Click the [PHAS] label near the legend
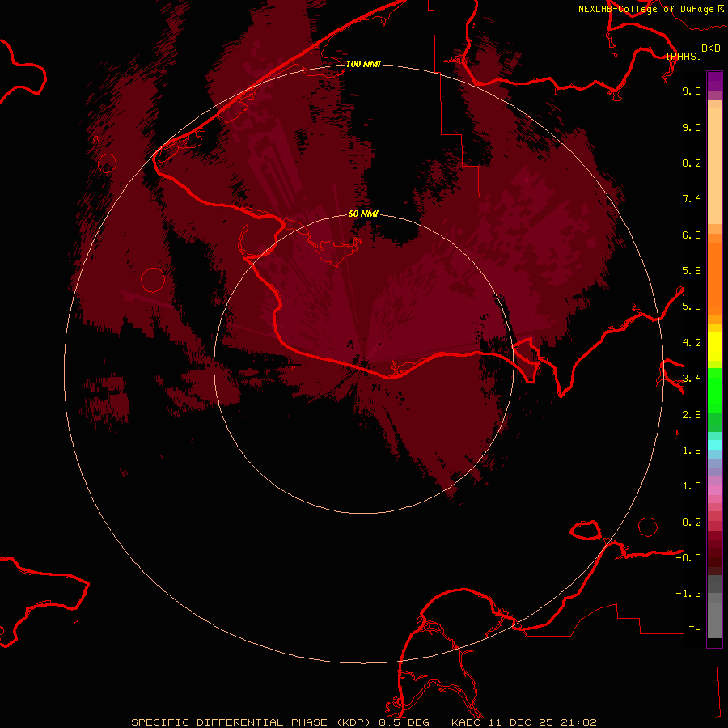This screenshot has width=728, height=728. 684,56
